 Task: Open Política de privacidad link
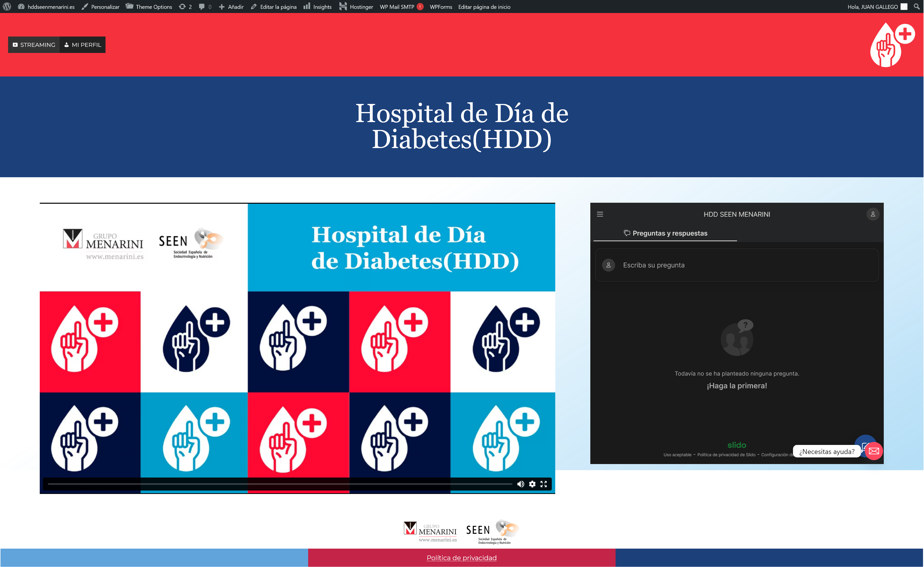[461, 558]
